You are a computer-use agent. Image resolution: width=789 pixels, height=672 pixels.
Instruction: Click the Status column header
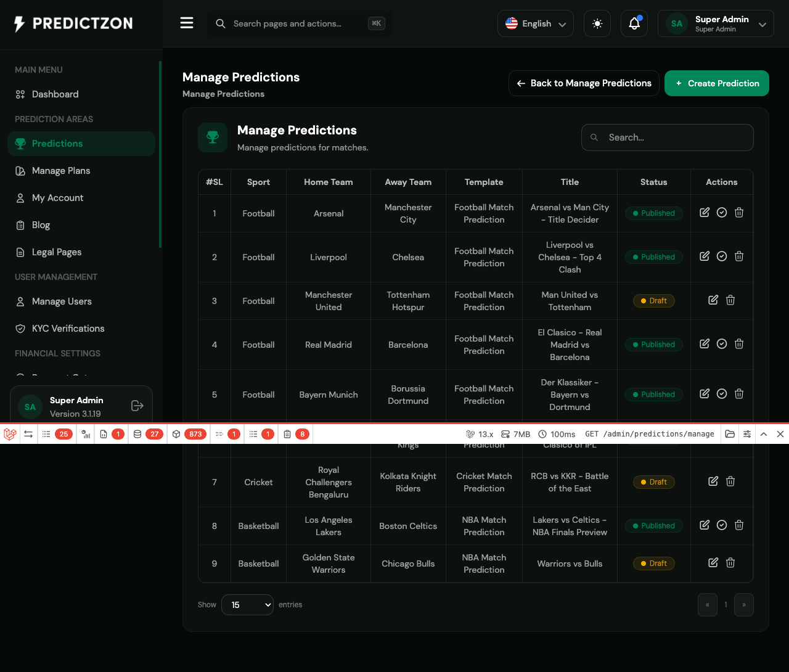653,182
